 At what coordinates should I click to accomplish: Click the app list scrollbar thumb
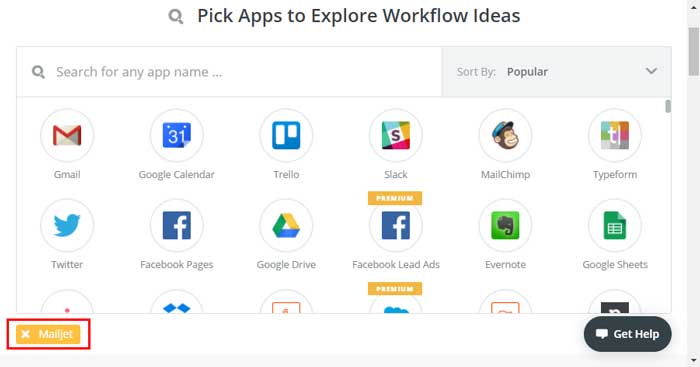click(x=668, y=106)
